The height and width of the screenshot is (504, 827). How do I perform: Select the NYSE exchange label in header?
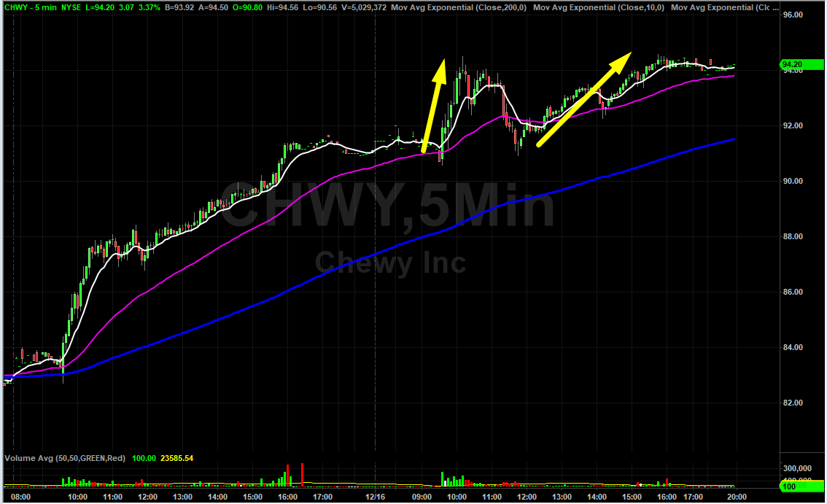click(71, 7)
